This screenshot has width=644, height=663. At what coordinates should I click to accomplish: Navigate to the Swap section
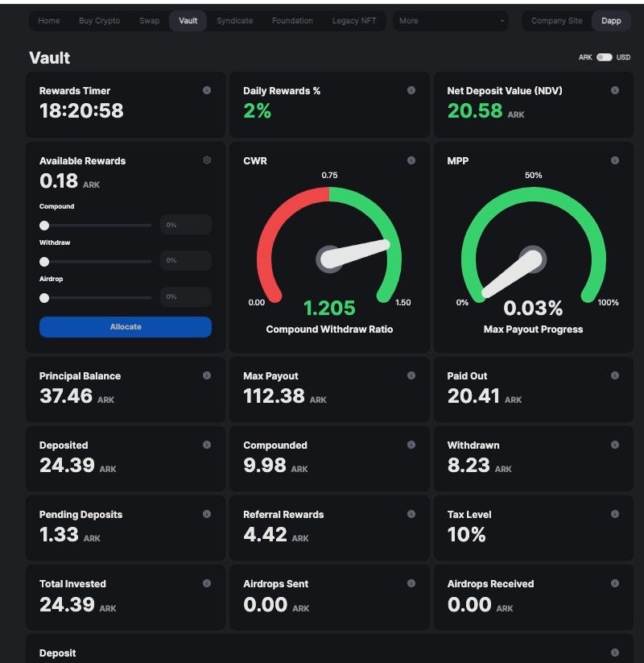(149, 21)
